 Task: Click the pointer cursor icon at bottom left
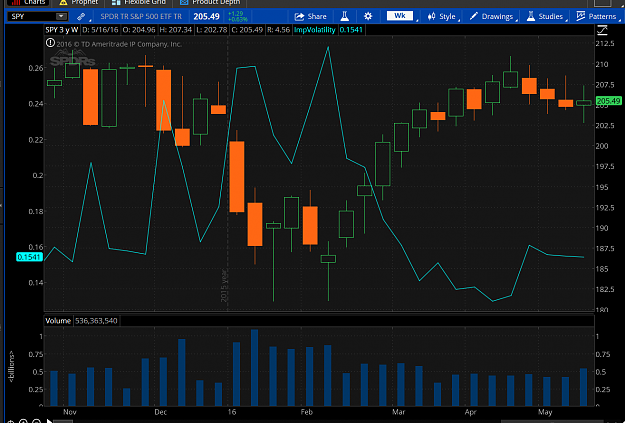(49, 421)
